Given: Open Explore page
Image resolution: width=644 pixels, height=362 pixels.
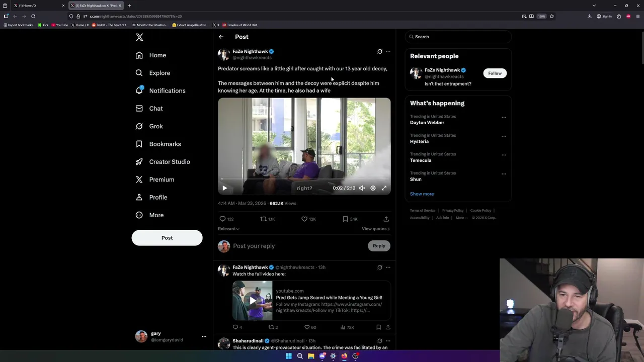Looking at the screenshot, I should coord(153,73).
